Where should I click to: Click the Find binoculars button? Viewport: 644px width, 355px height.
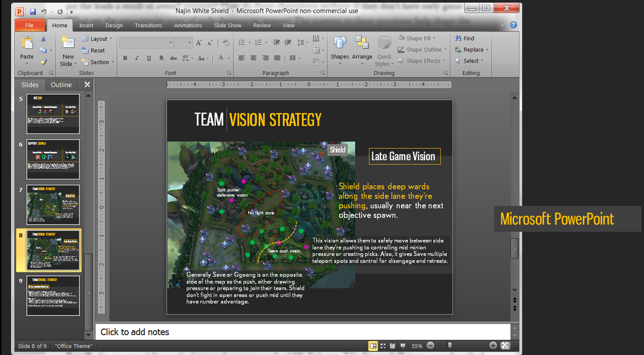(465, 38)
